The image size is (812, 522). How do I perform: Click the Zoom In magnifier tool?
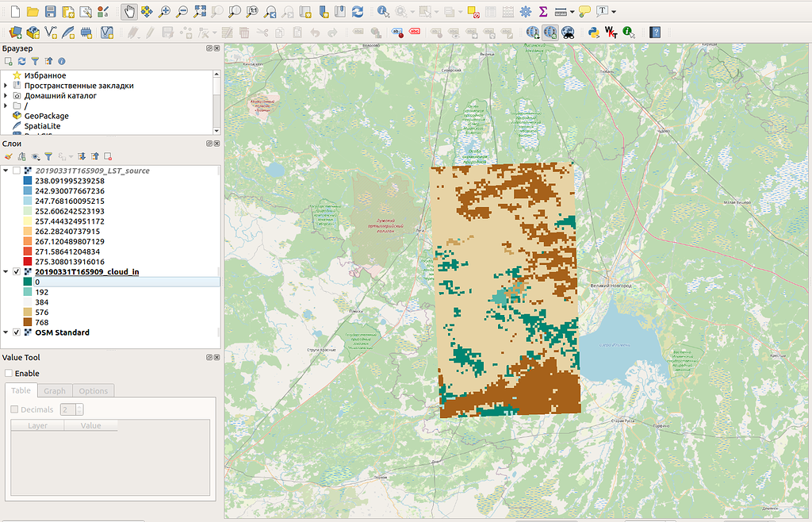(x=165, y=12)
